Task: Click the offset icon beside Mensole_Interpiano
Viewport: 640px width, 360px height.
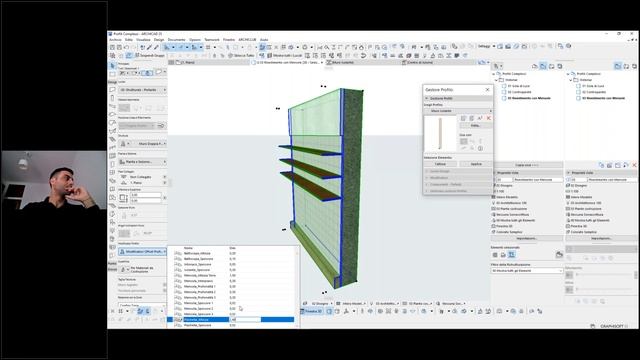Action: pos(178,281)
